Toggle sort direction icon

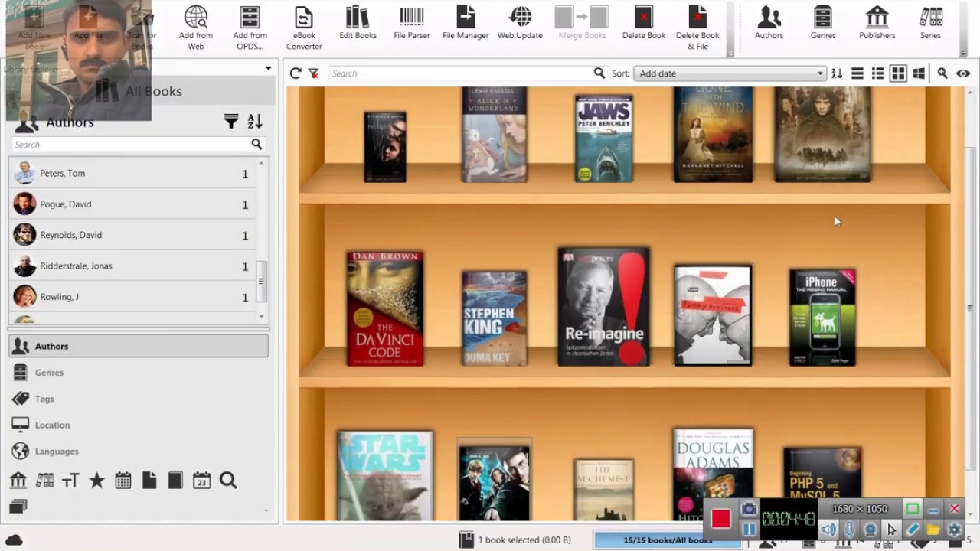837,73
